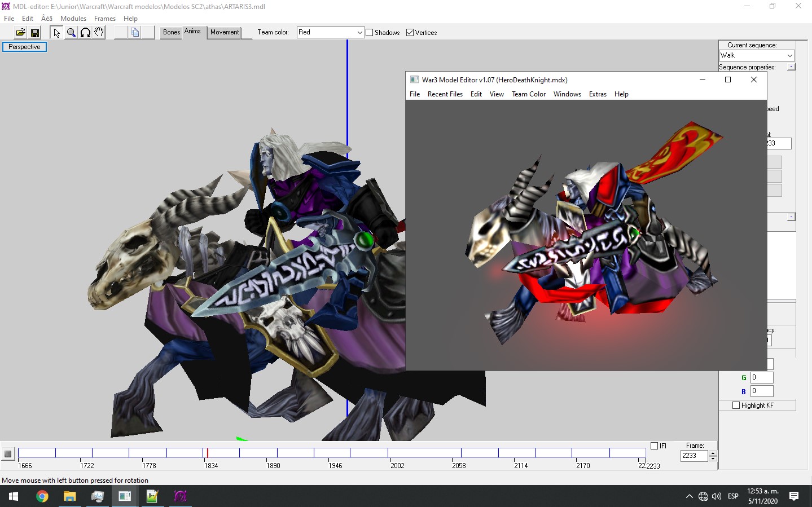Viewport: 812px width, 507px height.
Task: Select the arrow pointer tool
Action: click(56, 33)
